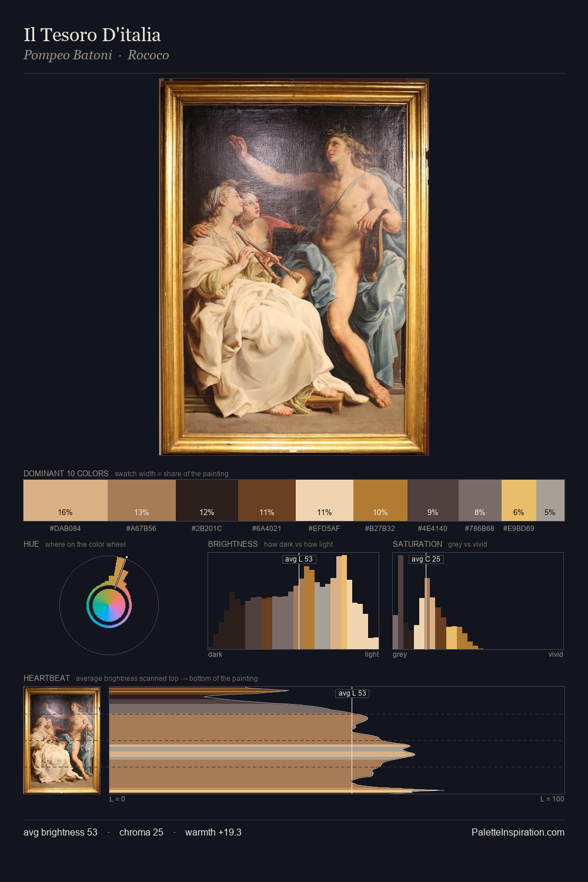The image size is (588, 882).
Task: Click "swatch width = share of the painting" caption
Action: click(x=172, y=474)
